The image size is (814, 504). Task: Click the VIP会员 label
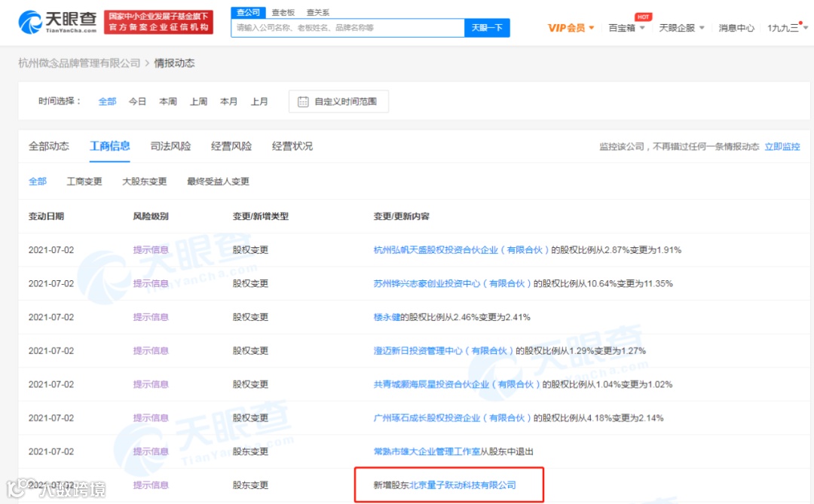[x=566, y=28]
